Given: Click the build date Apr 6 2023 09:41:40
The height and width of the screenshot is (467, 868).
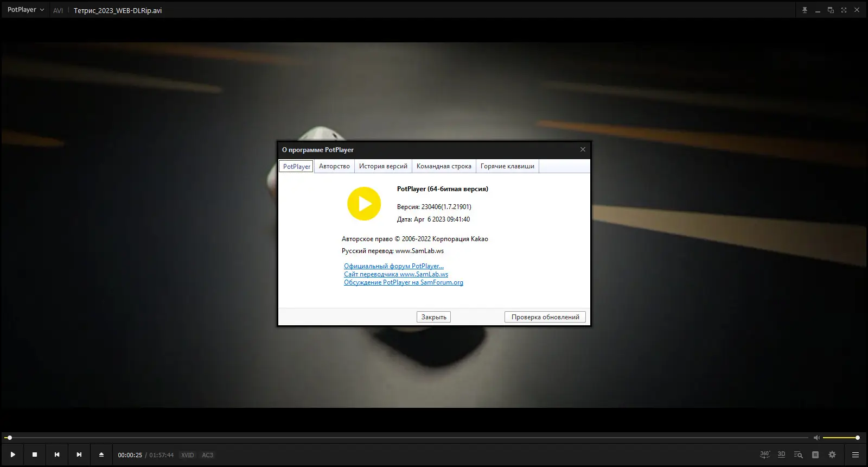Looking at the screenshot, I should 442,219.
